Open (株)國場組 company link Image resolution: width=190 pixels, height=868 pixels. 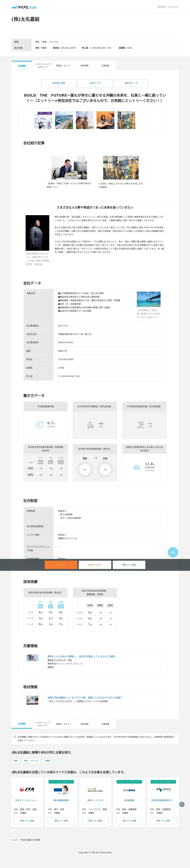(x=129, y=800)
